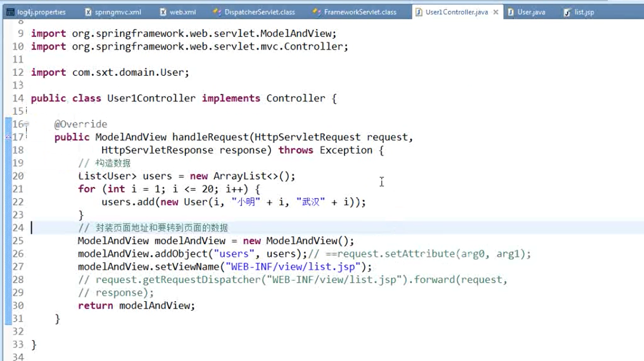Viewport: 644px width, 361px height.
Task: Click User1Controller in the class declaration
Action: 151,98
